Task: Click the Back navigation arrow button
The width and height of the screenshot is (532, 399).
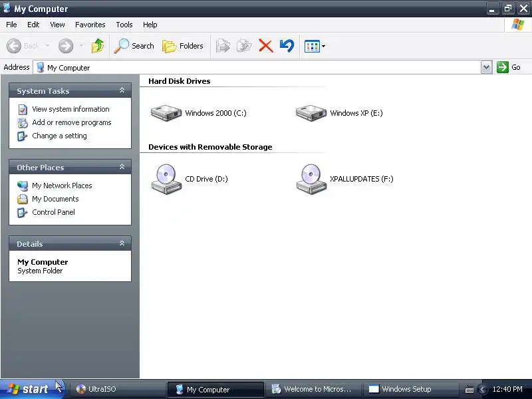Action: coord(14,46)
